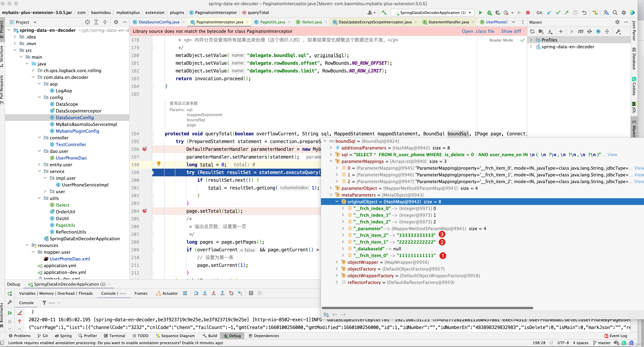644x347 pixels.
Task: Add Maven project with plus icon
Action: point(561,31)
